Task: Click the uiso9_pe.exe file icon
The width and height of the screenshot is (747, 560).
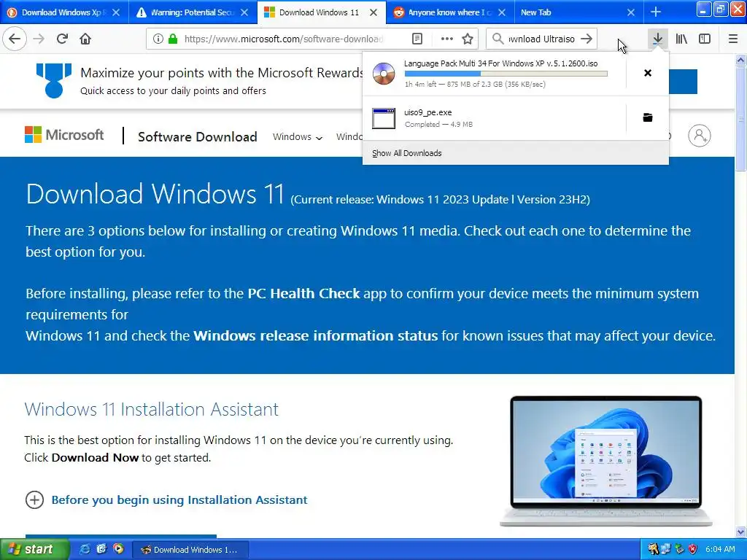Action: click(x=384, y=119)
